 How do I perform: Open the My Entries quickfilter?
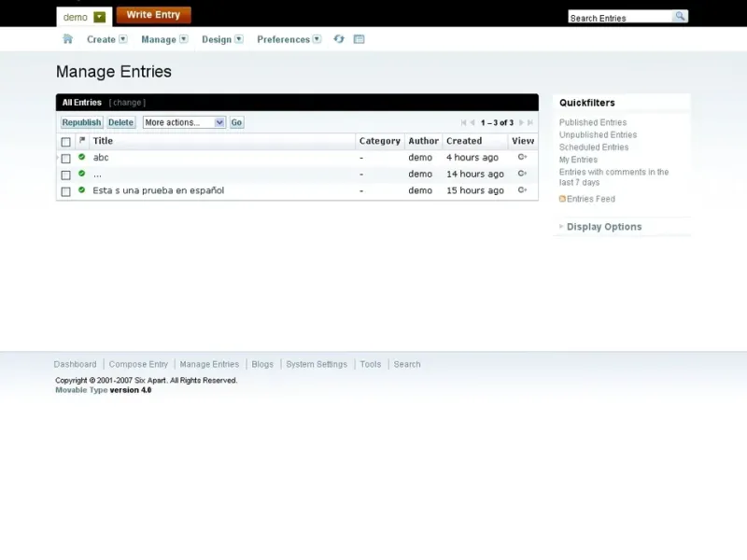click(578, 160)
